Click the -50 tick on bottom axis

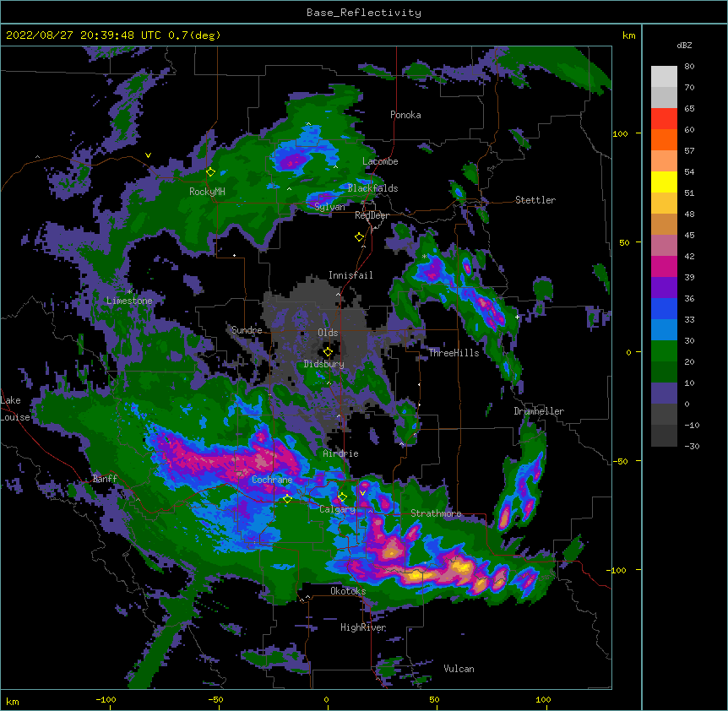(215, 699)
